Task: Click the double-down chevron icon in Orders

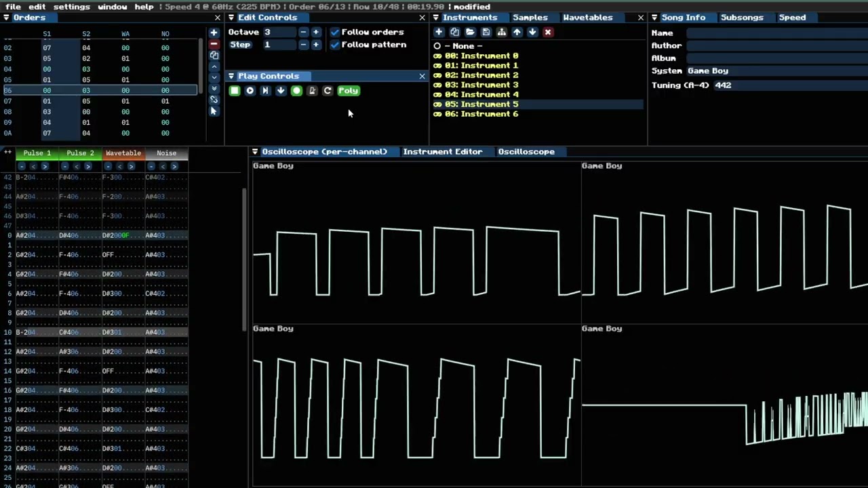Action: click(214, 89)
